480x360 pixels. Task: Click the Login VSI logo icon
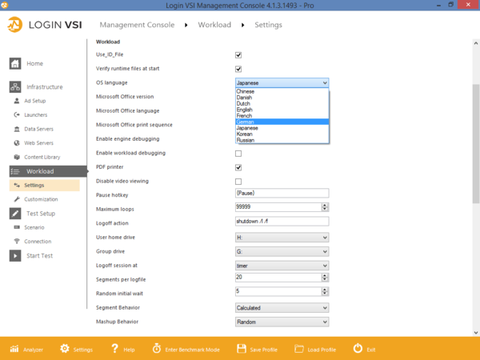pos(15,25)
